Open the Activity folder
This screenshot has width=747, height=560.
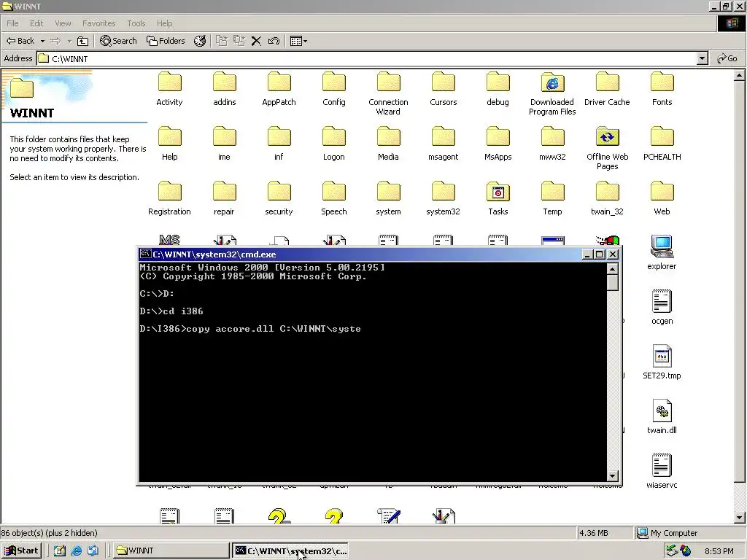169,90
